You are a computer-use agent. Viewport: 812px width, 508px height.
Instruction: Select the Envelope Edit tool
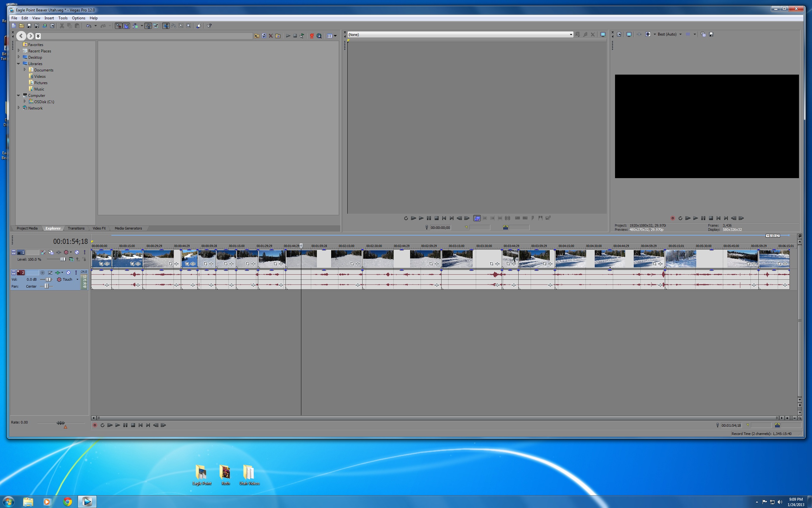pos(174,26)
